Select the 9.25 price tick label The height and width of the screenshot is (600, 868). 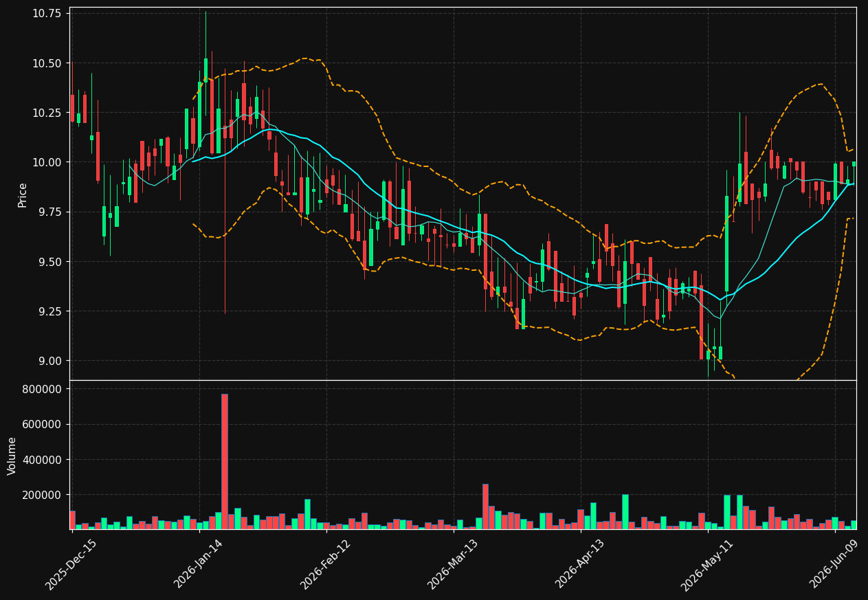click(49, 311)
